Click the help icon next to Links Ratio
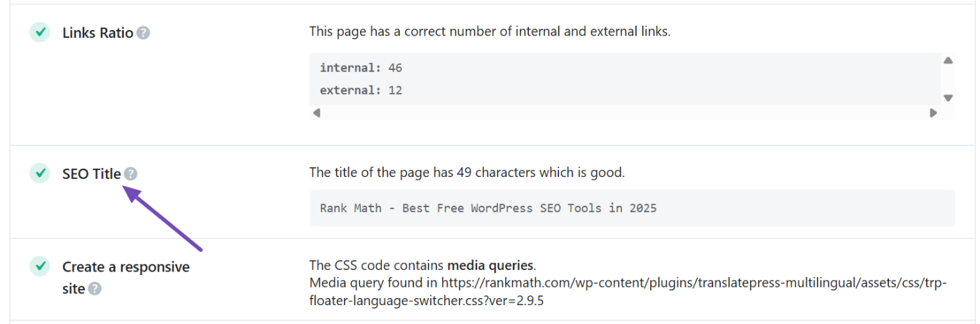Image resolution: width=980 pixels, height=324 pixels. click(x=143, y=33)
